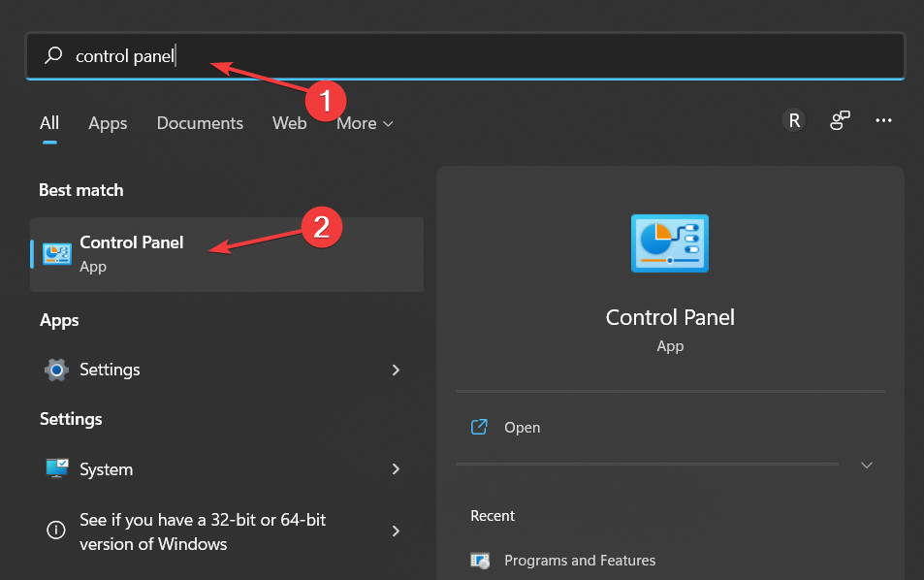Image resolution: width=924 pixels, height=580 pixels.
Task: Open the ellipsis options menu
Action: (883, 120)
